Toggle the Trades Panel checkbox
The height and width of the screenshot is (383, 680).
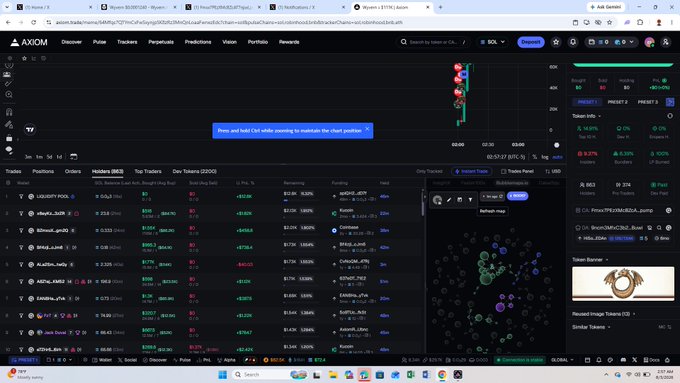(x=517, y=171)
